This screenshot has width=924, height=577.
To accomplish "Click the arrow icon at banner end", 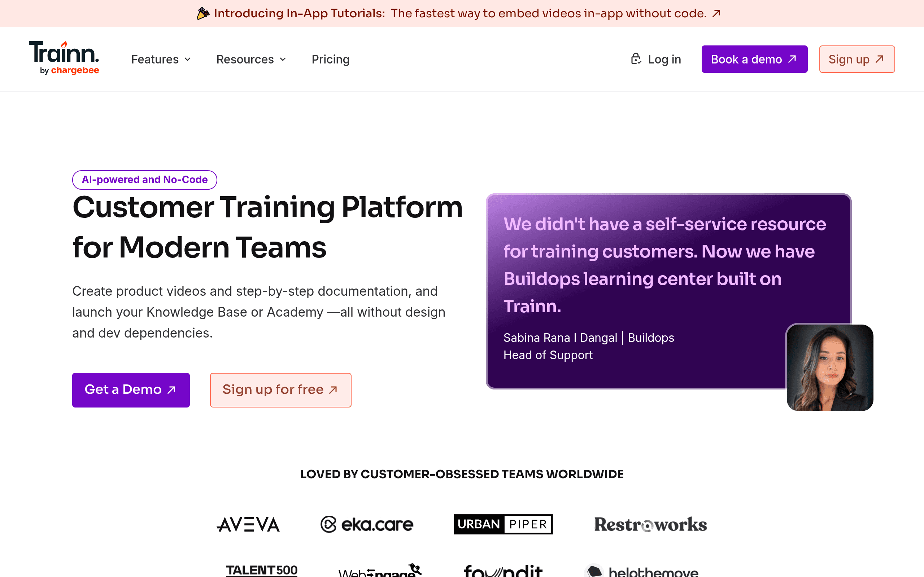I will point(716,13).
